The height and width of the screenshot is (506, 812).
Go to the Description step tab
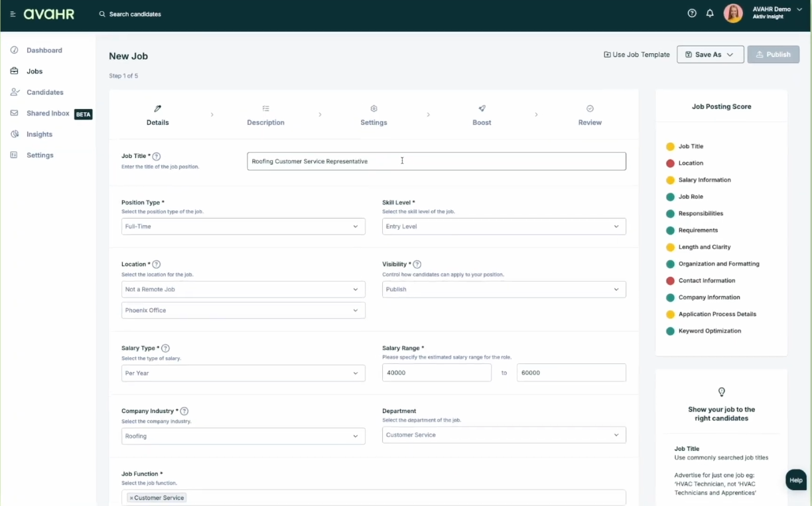pyautogui.click(x=265, y=116)
